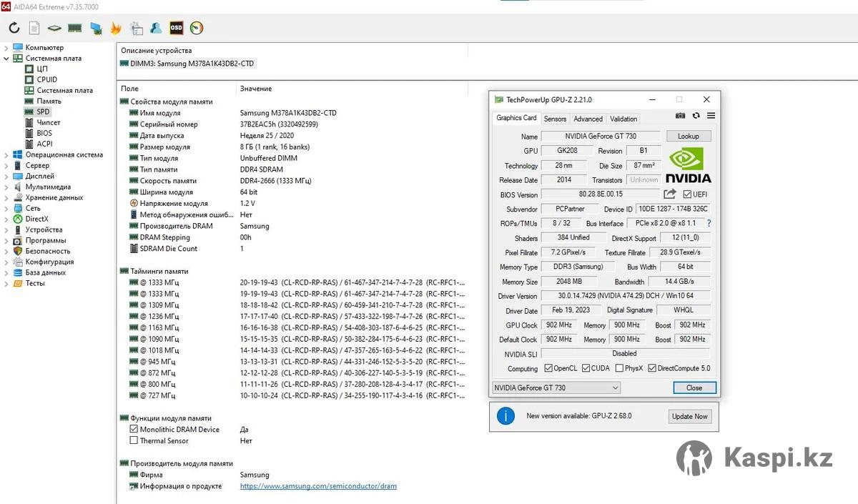This screenshot has width=858, height=504.
Task: Switch to the Advanced tab
Action: click(588, 119)
